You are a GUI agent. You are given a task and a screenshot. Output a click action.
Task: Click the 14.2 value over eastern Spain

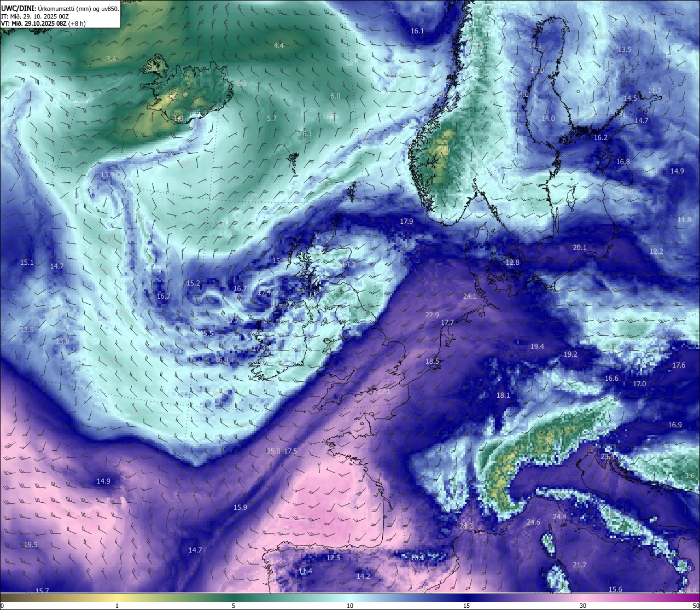(x=363, y=576)
